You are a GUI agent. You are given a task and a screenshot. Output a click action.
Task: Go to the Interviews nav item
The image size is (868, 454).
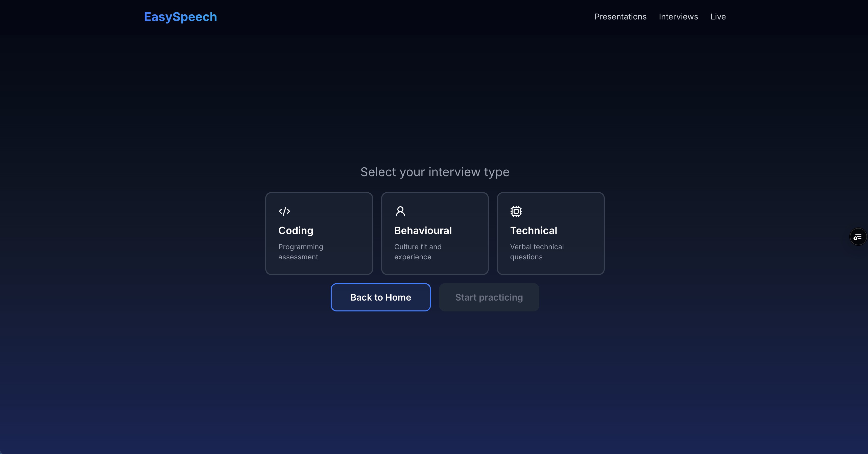point(678,17)
